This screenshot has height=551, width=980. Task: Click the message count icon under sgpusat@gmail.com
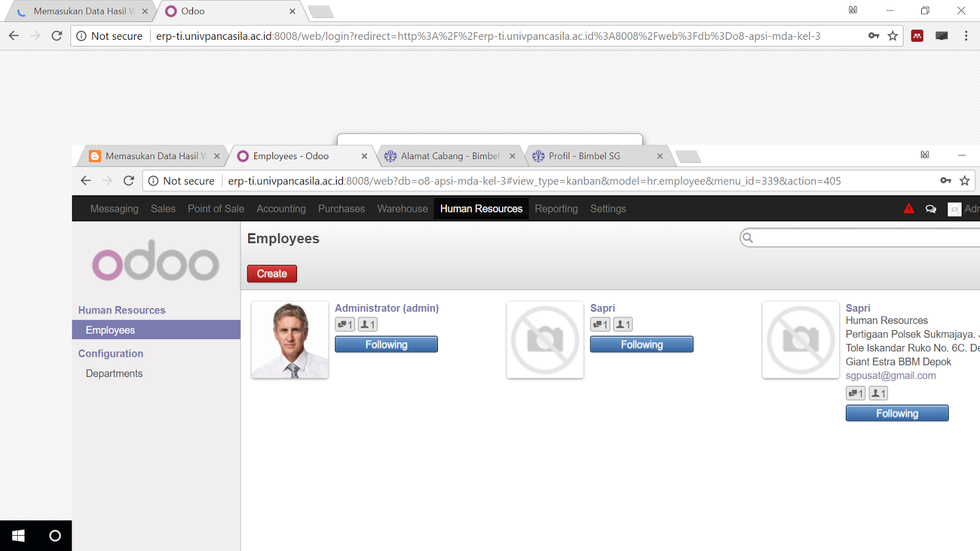pos(856,393)
